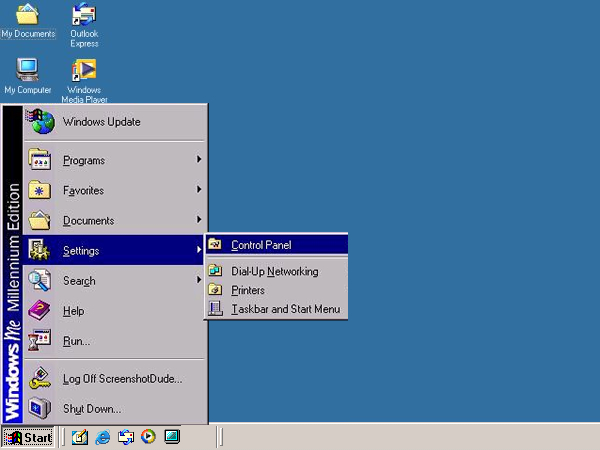Click the taskbar grip after Quick Launch
Screen dimensions: 600x450
220,437
